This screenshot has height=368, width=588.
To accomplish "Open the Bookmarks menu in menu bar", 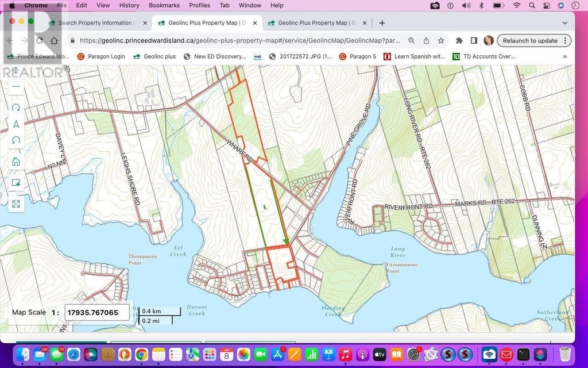I will (164, 5).
